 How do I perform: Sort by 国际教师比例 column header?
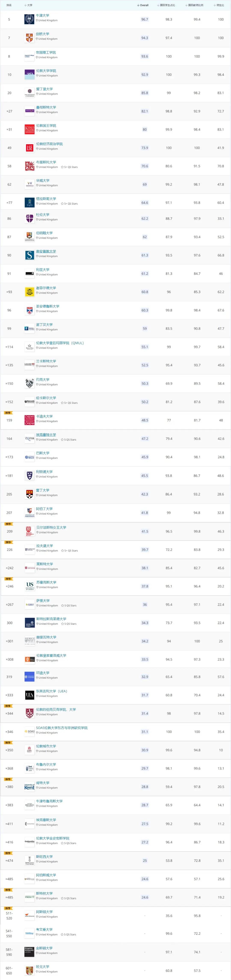point(194,5)
